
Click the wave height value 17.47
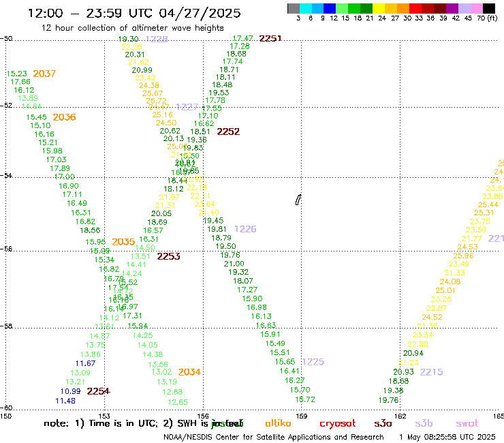click(x=242, y=39)
